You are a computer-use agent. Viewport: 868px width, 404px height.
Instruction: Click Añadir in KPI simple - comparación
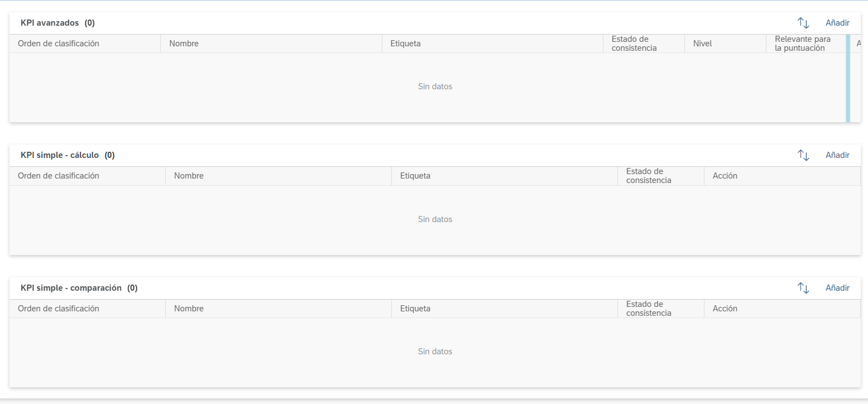click(837, 288)
